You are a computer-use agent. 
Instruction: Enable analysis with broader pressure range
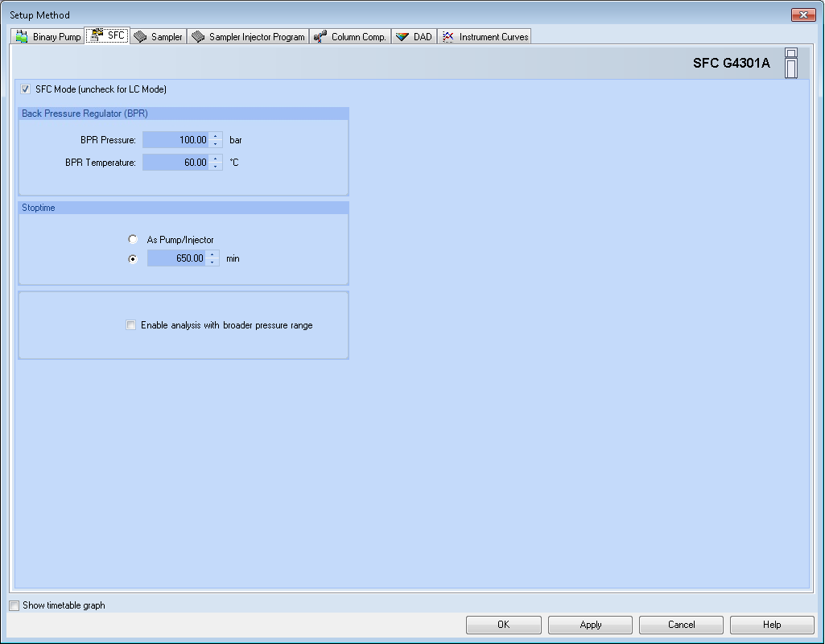(131, 325)
